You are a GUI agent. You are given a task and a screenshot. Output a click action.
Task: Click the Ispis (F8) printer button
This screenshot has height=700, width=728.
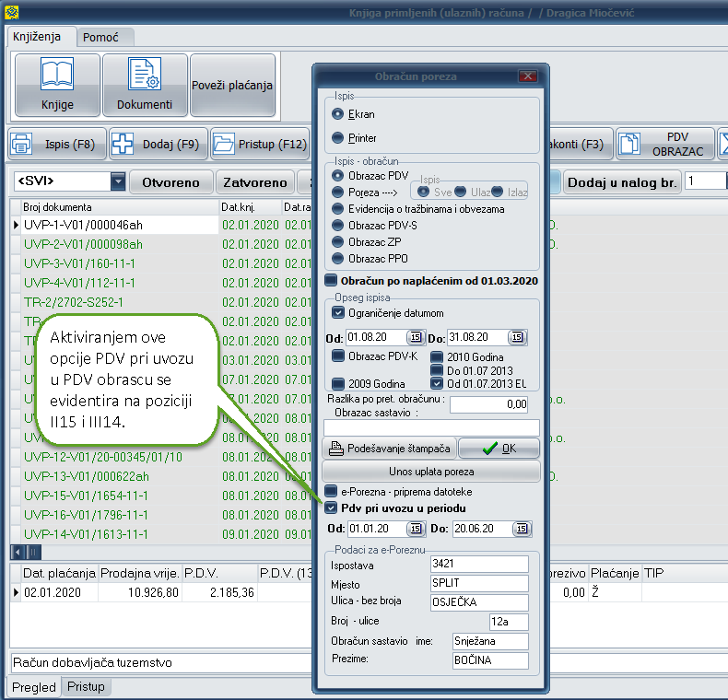[53, 144]
